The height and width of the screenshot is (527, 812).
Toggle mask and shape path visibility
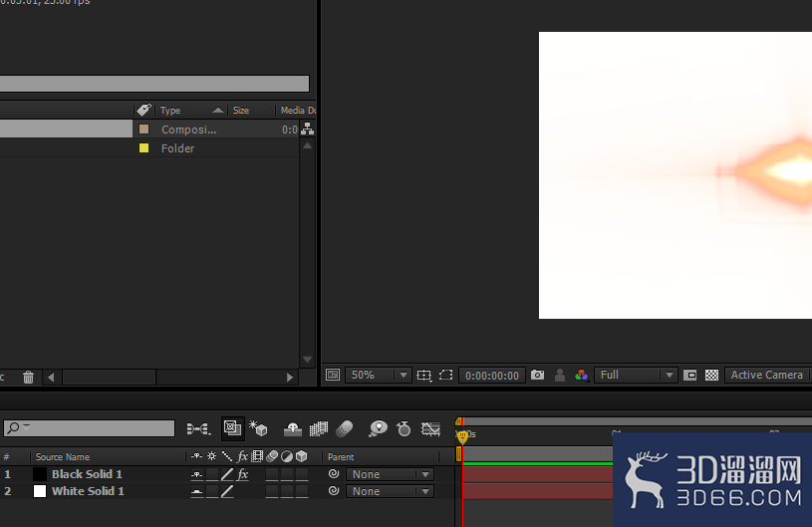click(x=446, y=375)
